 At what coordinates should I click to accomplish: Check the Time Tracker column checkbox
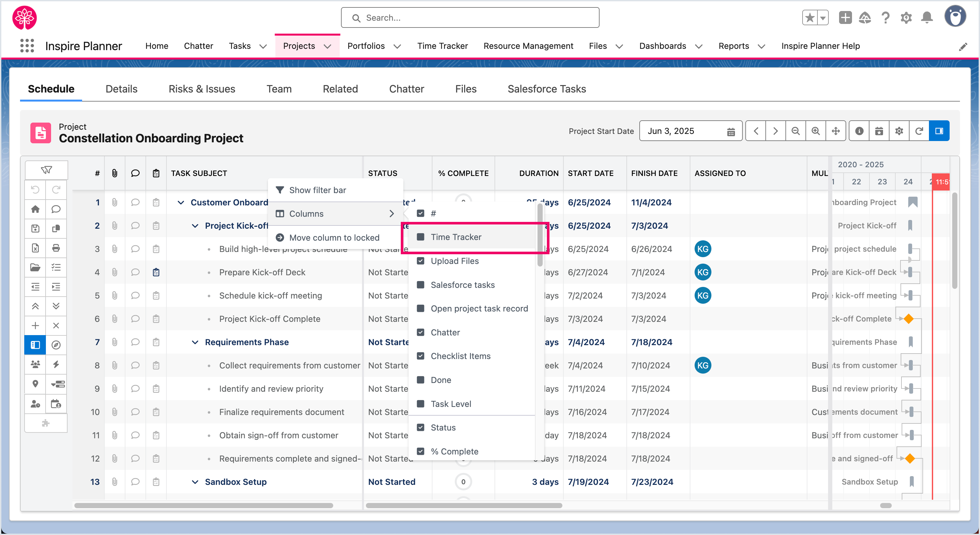(x=421, y=237)
